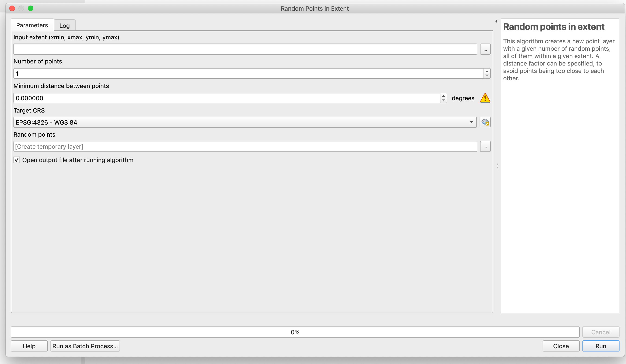This screenshot has width=626, height=364.
Task: Click 'Input extent (xmin, xmax, ymin, ymax)' label
Action: pyautogui.click(x=66, y=37)
